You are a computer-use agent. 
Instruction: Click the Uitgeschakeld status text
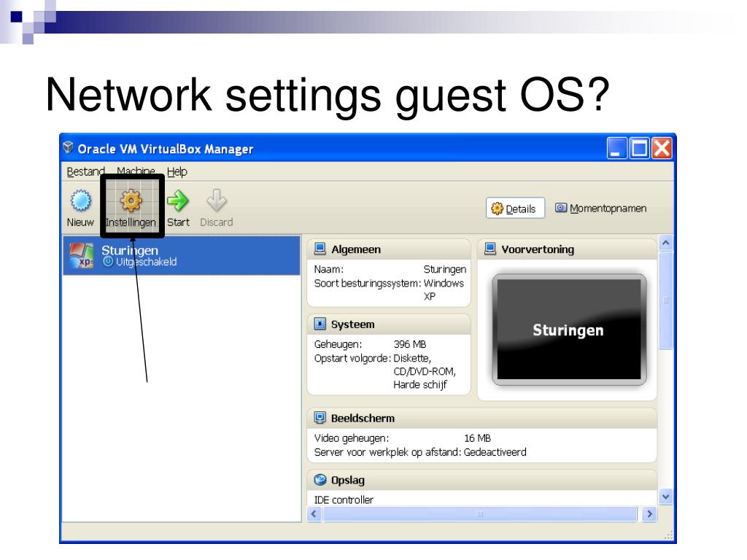[146, 262]
